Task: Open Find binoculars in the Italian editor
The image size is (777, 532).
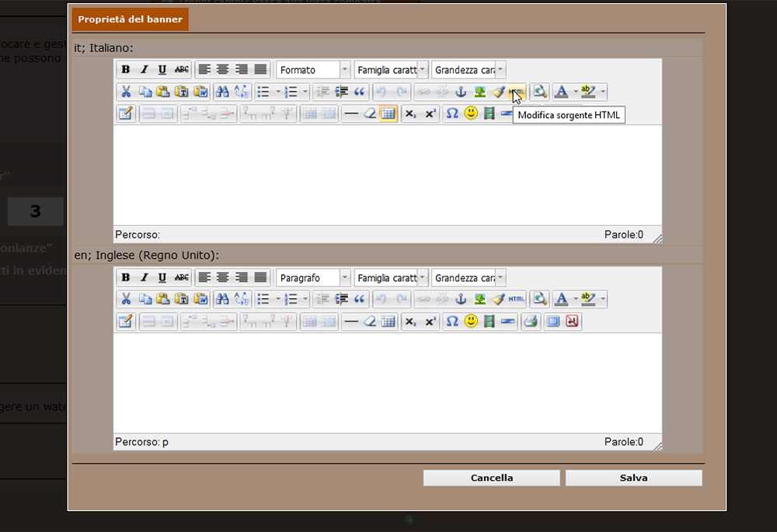Action: pos(222,92)
